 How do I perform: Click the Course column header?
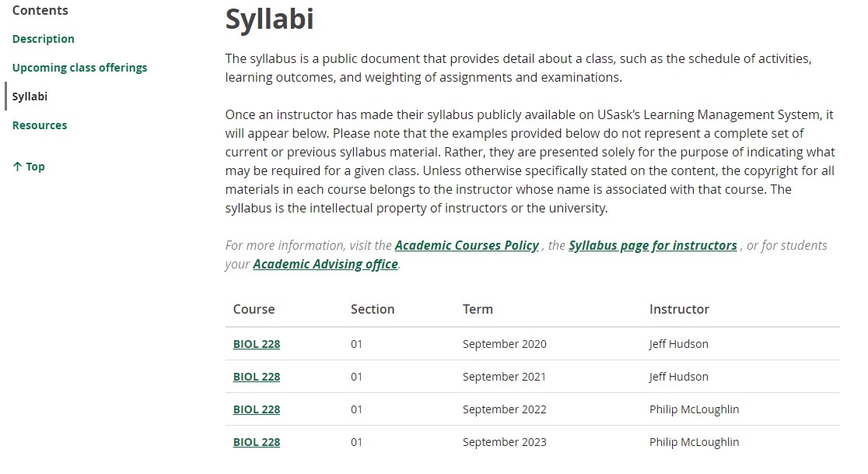tap(254, 309)
